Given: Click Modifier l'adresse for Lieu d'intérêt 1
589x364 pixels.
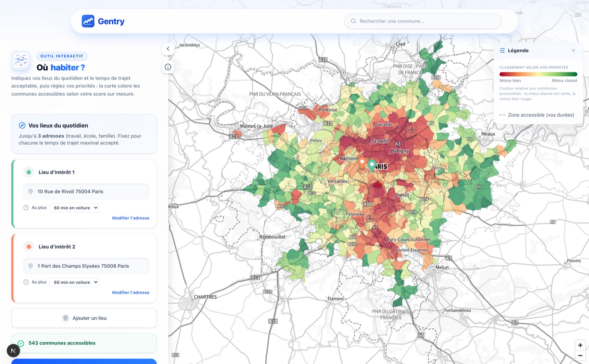Looking at the screenshot, I should 131,218.
